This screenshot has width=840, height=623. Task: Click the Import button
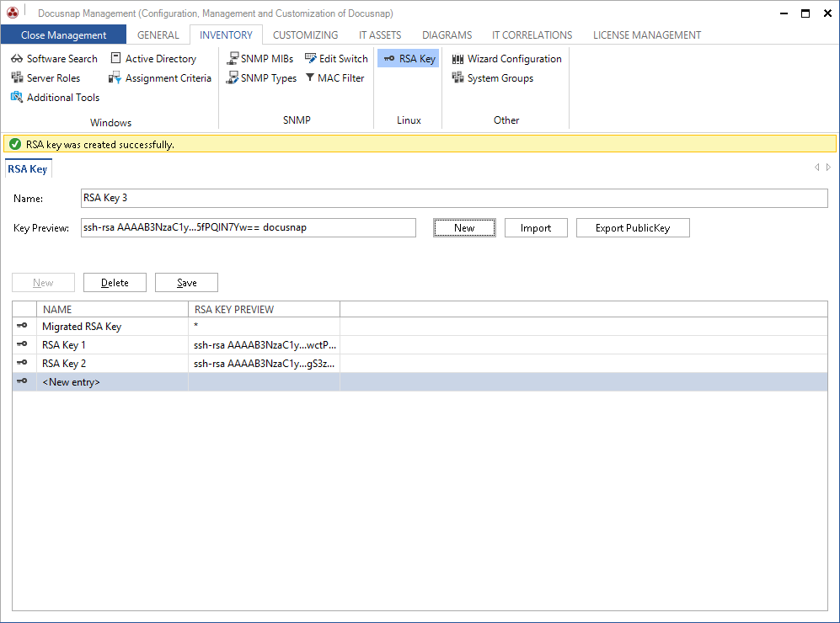[x=536, y=227]
